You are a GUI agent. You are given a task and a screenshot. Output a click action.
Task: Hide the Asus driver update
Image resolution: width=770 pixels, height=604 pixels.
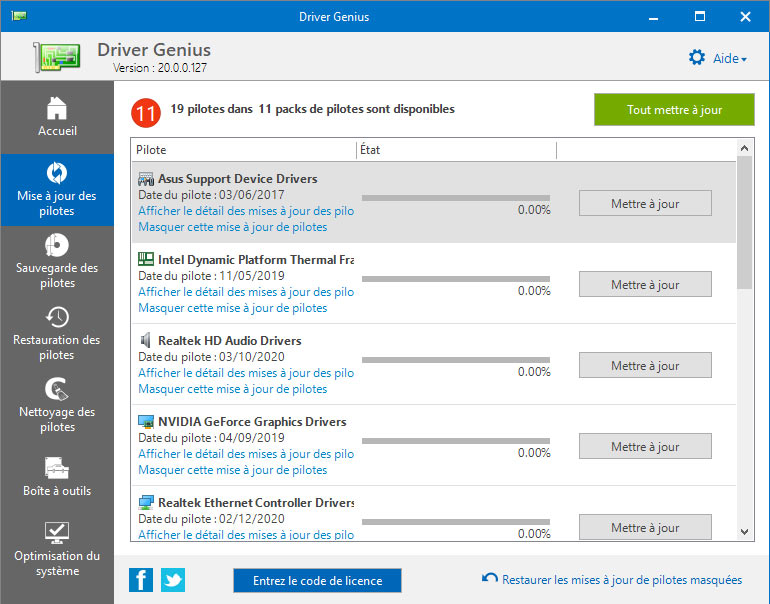click(233, 227)
